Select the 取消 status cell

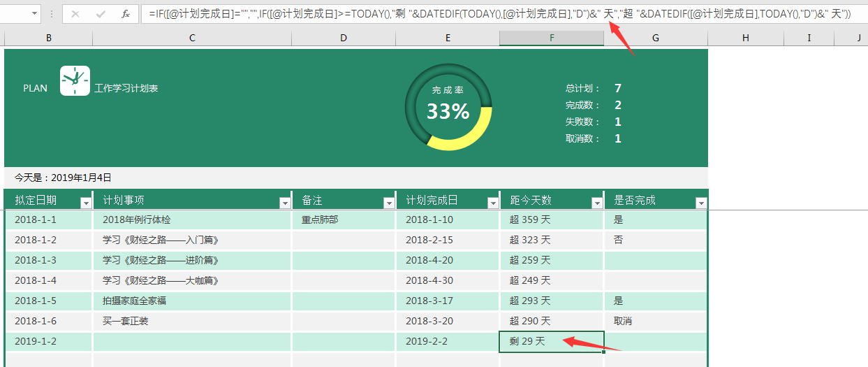tap(656, 321)
